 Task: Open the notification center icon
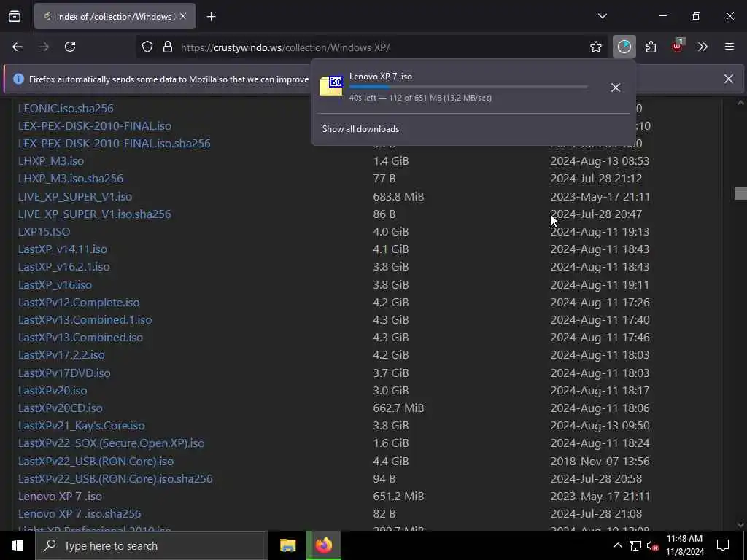tap(723, 545)
